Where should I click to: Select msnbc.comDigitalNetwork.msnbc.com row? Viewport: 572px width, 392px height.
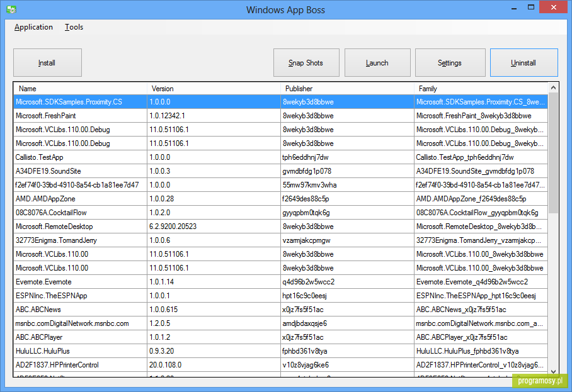(x=280, y=323)
